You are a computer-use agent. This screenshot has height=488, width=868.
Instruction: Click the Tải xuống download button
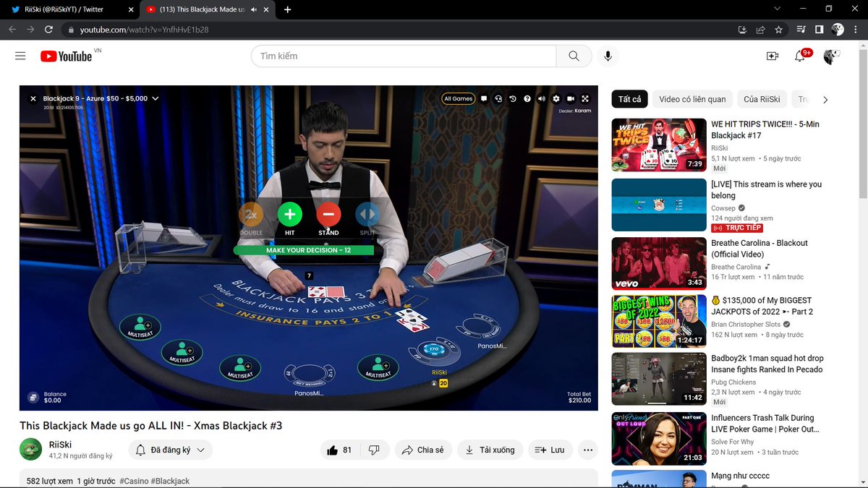[x=490, y=450]
